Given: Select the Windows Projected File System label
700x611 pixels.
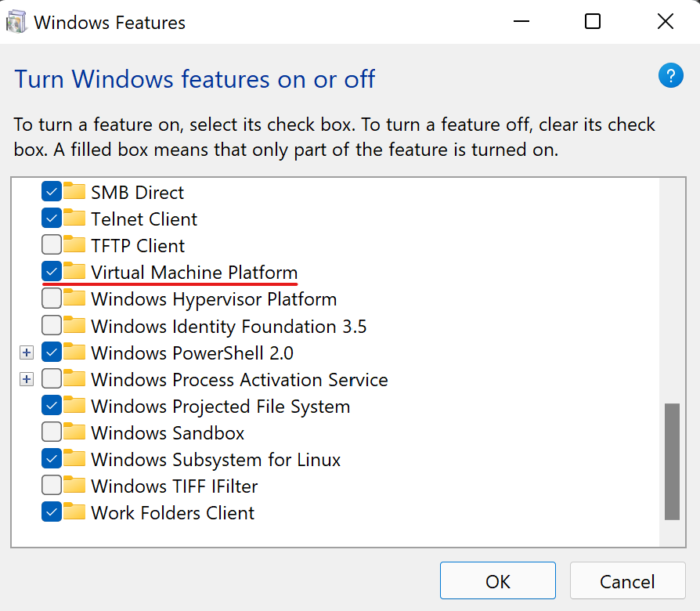Looking at the screenshot, I should [x=221, y=407].
